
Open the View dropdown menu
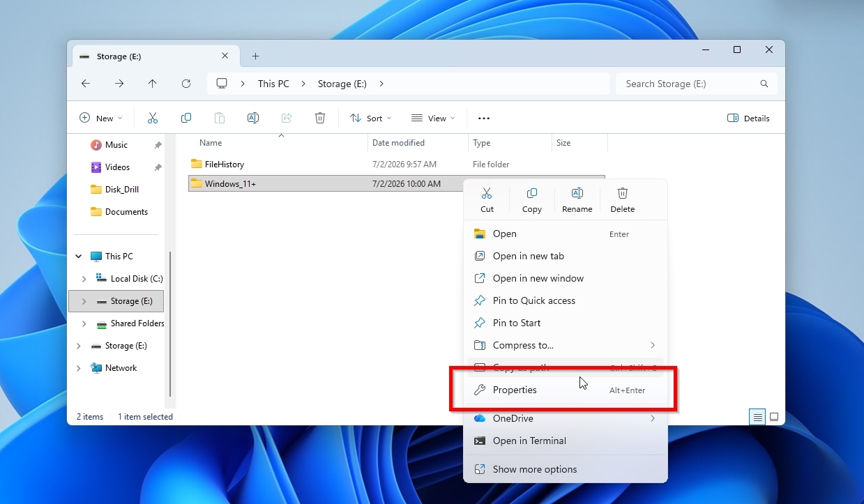point(433,118)
